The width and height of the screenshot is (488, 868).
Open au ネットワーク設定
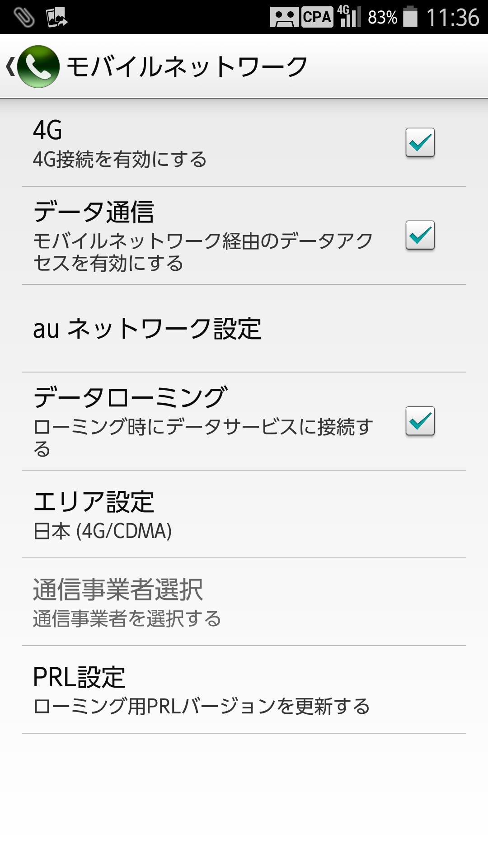(x=244, y=329)
